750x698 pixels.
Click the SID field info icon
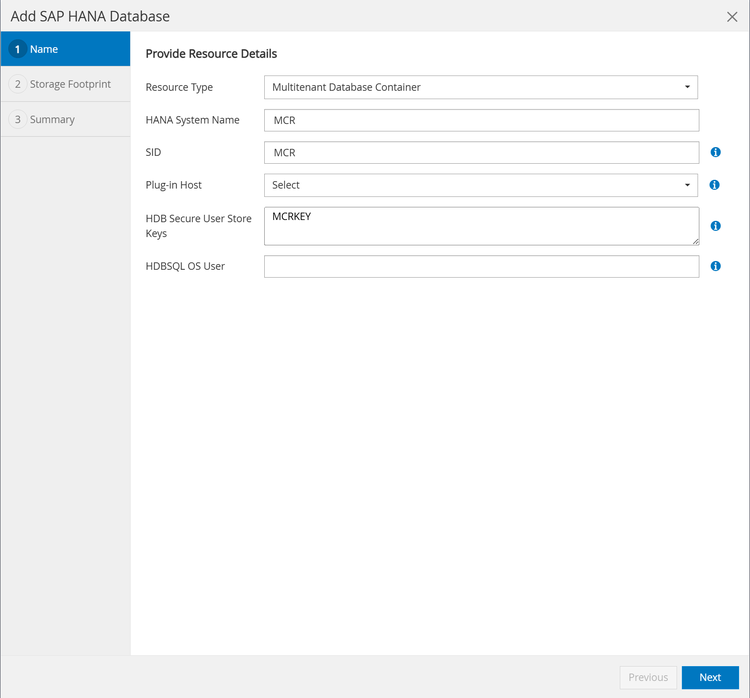point(715,152)
